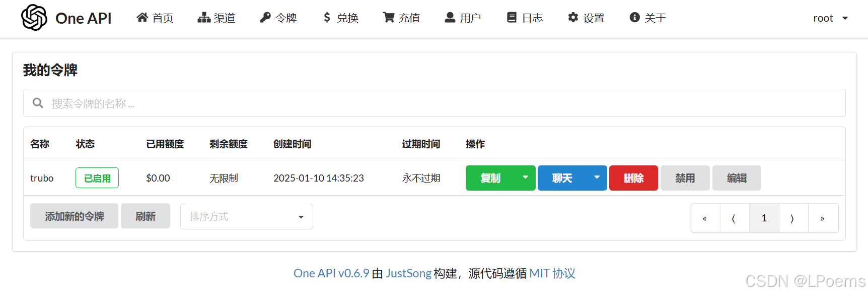The height and width of the screenshot is (296, 868).
Task: Open the 渠道 menu item
Action: pos(216,18)
